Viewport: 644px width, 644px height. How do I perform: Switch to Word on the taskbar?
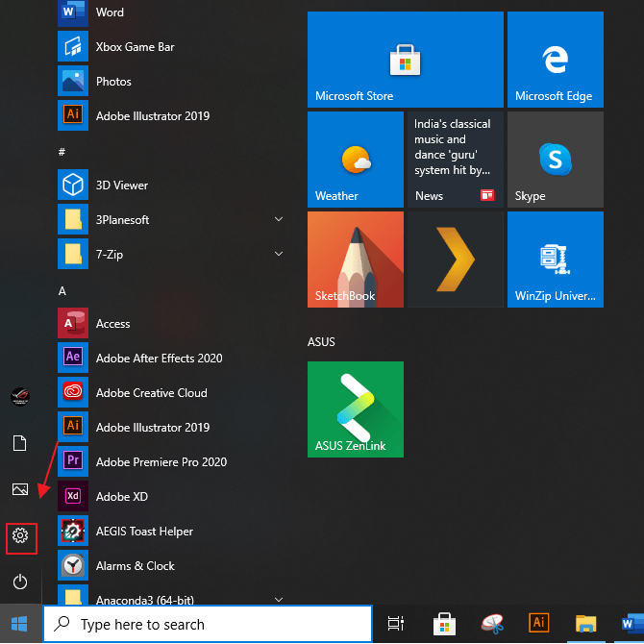coord(631,624)
